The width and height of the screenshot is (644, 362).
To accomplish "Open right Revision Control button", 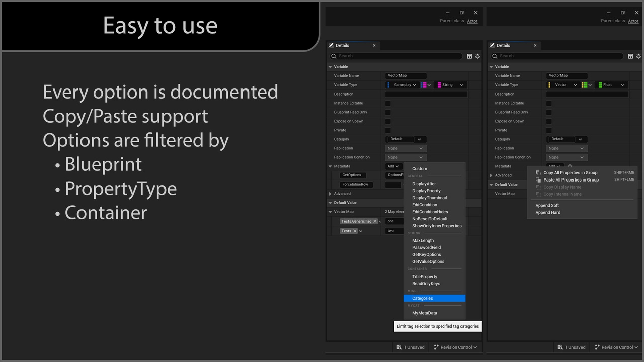I will [x=616, y=347].
